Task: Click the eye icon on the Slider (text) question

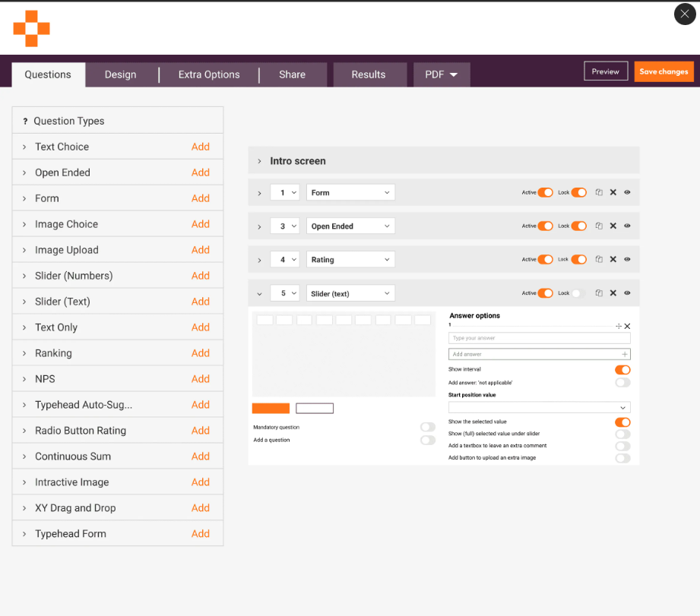Action: 626,292
